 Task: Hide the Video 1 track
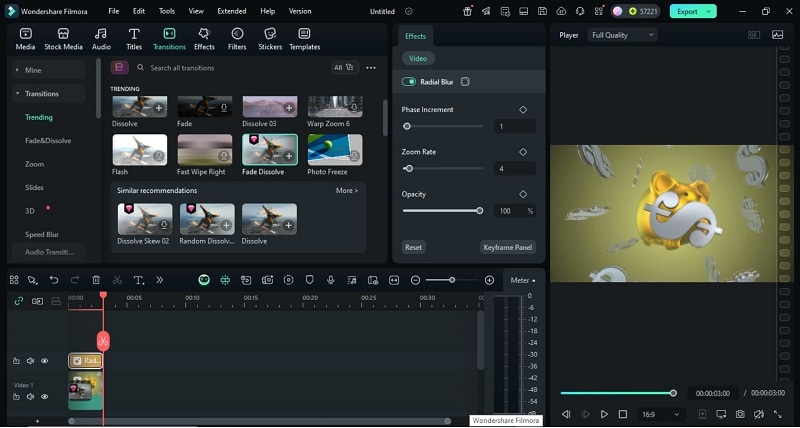tap(45, 397)
